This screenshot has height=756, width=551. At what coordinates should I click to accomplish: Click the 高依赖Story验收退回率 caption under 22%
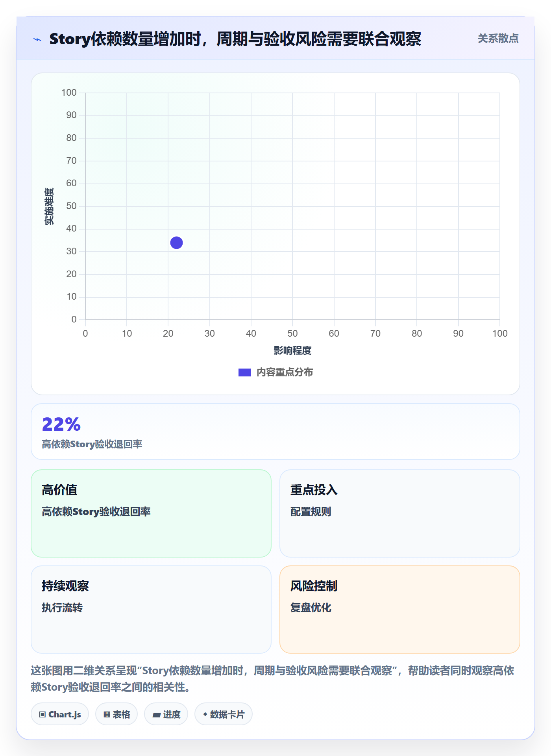(92, 444)
